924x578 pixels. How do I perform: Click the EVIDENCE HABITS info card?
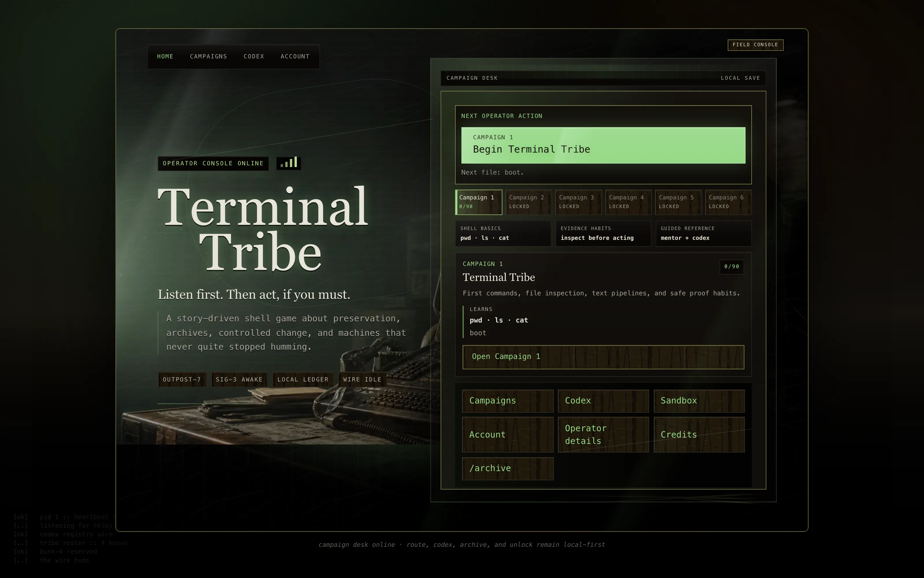coord(603,234)
